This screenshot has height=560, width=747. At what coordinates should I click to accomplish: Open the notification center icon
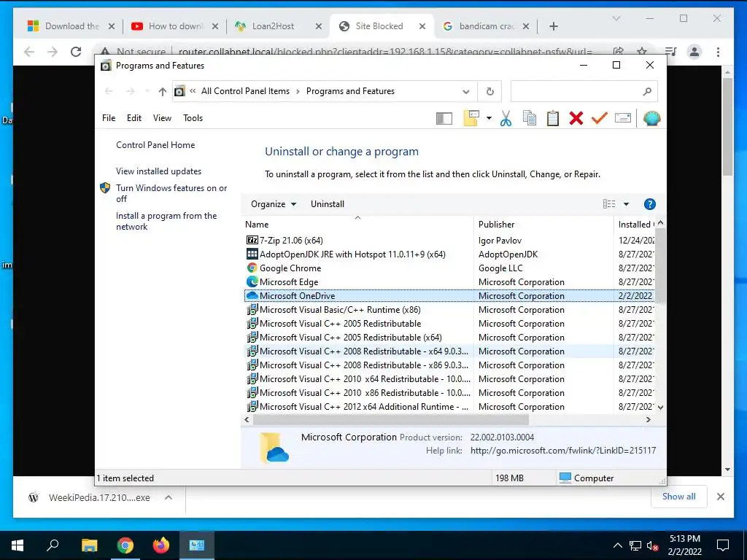723,545
